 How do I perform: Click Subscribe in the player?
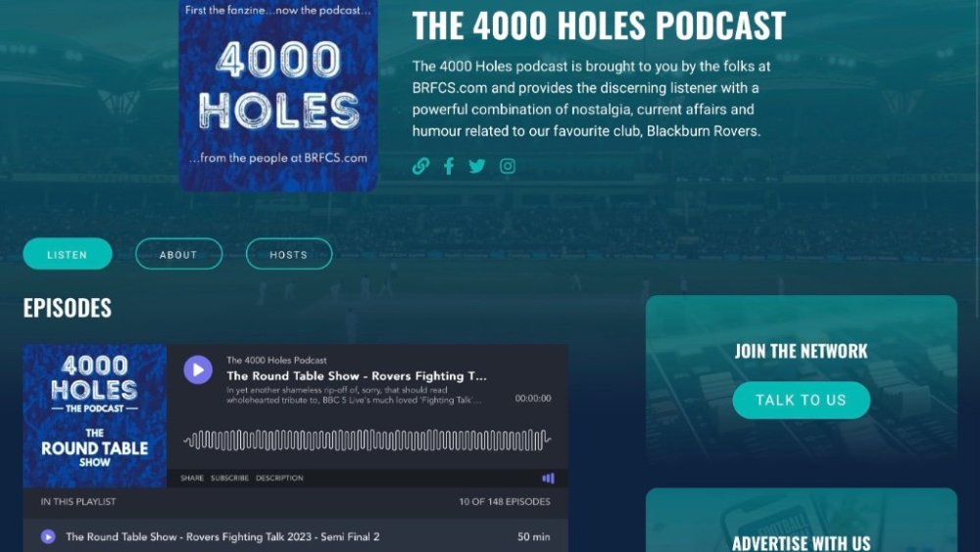coord(229,478)
